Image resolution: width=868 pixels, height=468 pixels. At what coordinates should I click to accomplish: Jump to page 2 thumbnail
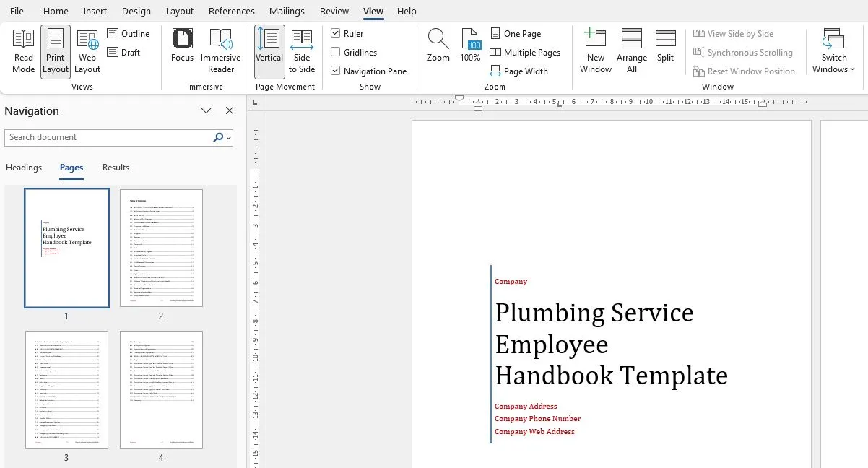click(161, 248)
